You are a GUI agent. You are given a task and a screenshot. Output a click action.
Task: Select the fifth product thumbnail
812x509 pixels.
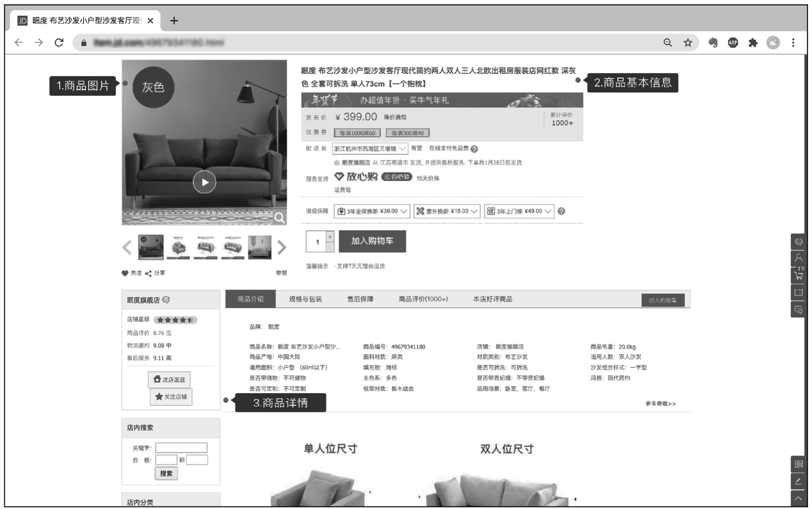click(x=260, y=247)
